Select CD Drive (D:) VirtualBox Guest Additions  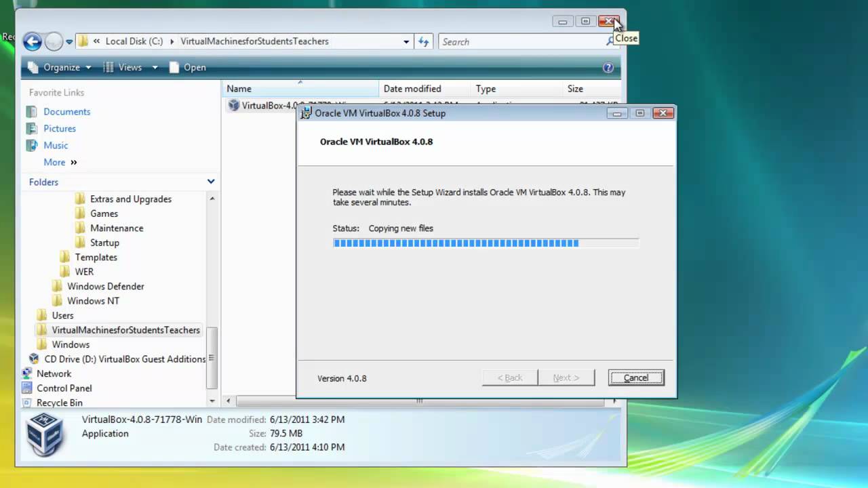click(125, 359)
